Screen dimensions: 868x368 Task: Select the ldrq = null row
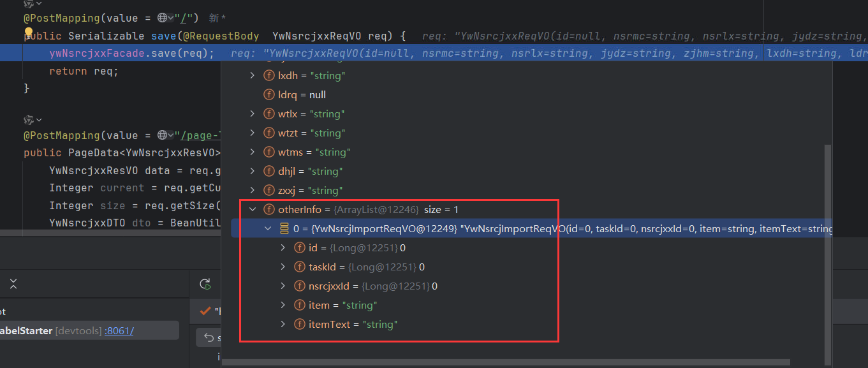527,94
